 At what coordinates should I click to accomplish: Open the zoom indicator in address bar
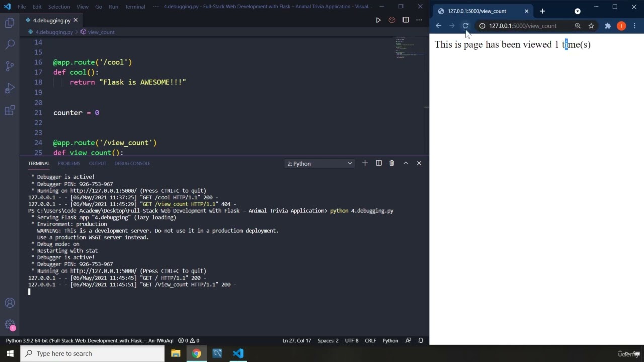pos(578,26)
